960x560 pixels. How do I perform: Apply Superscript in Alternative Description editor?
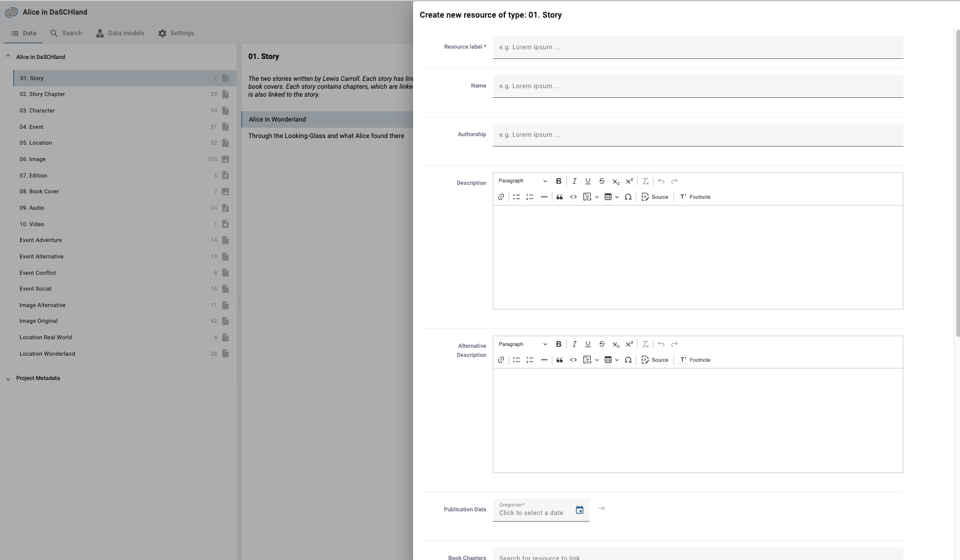tap(630, 344)
